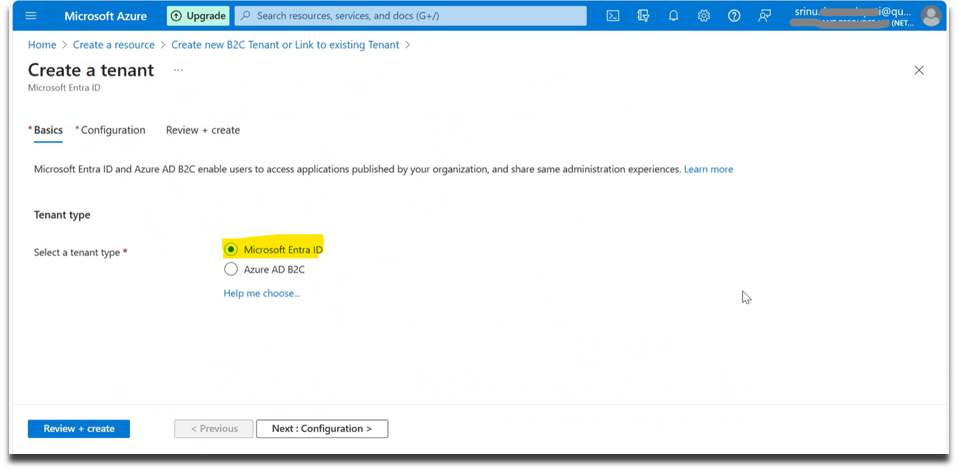The height and width of the screenshot is (471, 958).
Task: Open Create a resource breadcrumb
Action: coord(114,45)
